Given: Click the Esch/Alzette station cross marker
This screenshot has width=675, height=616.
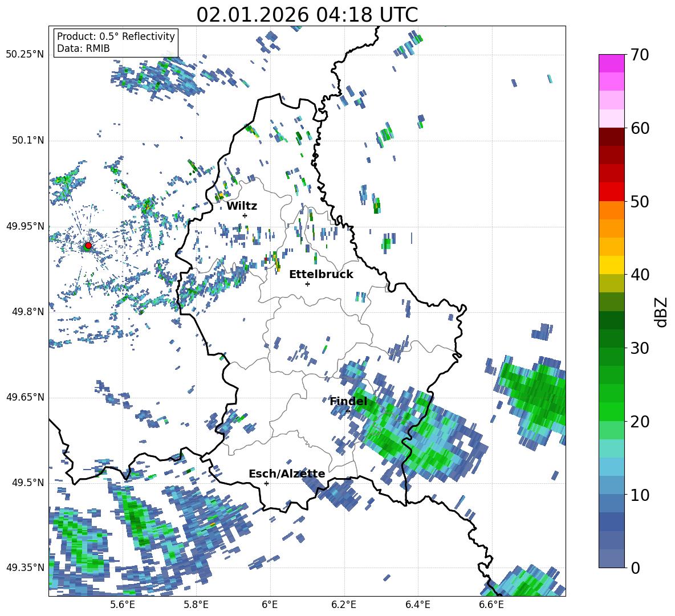Looking at the screenshot, I should tap(266, 483).
